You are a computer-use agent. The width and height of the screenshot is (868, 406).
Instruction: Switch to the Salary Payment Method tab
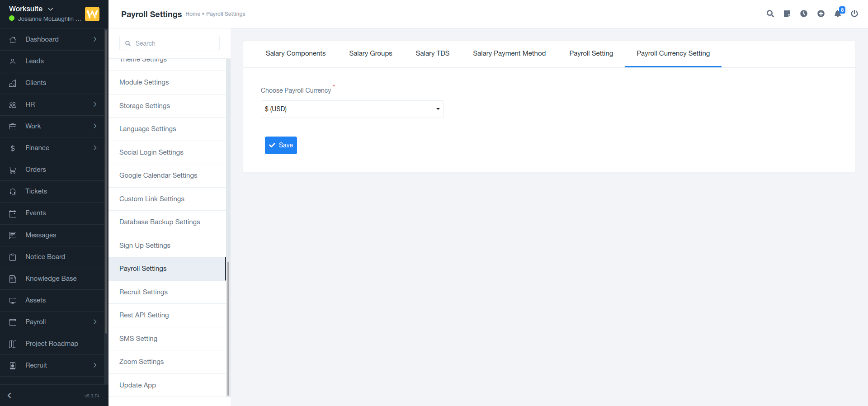click(509, 53)
